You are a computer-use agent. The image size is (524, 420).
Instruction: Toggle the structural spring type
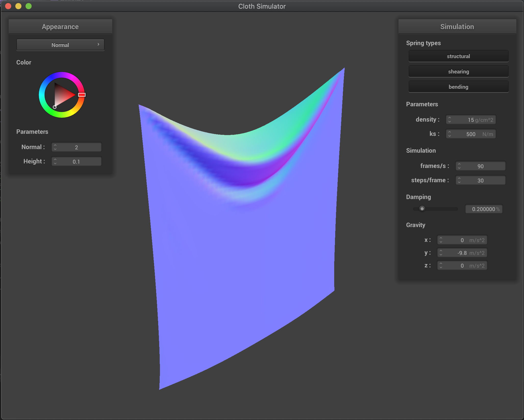point(458,56)
